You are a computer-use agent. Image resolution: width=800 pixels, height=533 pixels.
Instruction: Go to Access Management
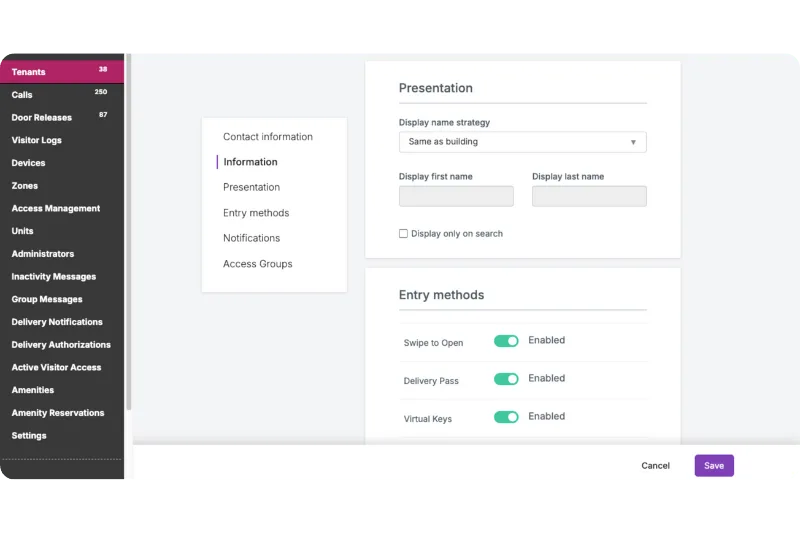click(56, 208)
